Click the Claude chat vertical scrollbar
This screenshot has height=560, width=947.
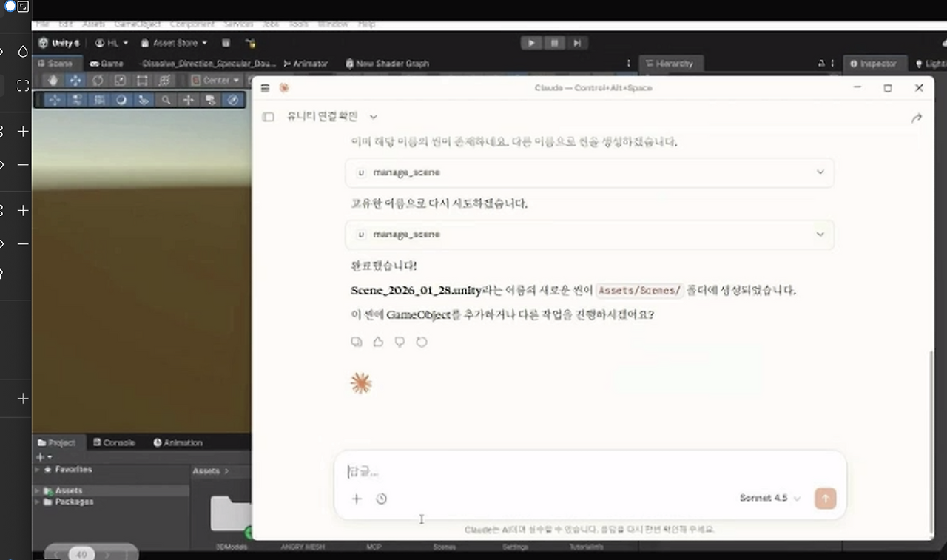coord(931,442)
